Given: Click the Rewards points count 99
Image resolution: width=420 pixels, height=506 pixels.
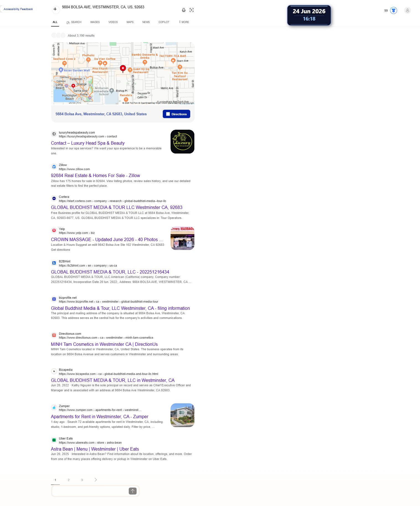Looking at the screenshot, I should tap(386, 11).
